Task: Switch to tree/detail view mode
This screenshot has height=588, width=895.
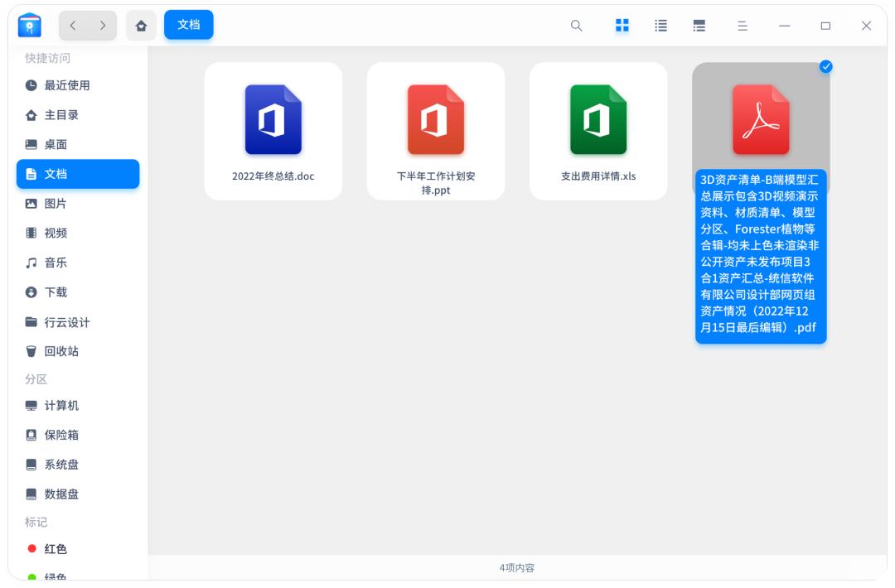Action: (700, 26)
